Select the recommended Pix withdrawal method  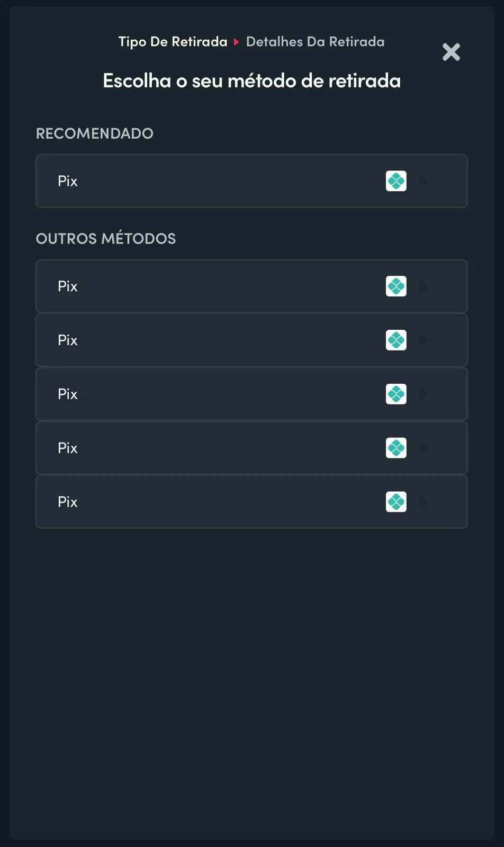[251, 181]
